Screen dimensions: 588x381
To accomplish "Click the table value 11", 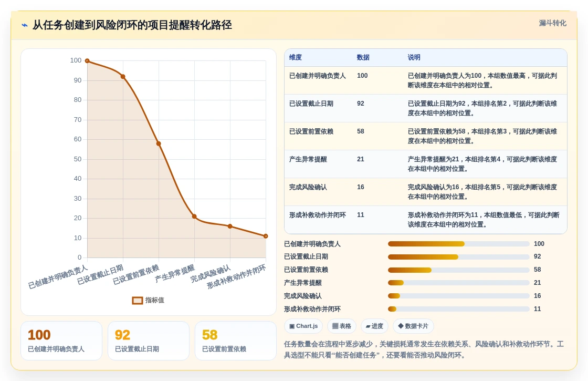I will click(360, 215).
